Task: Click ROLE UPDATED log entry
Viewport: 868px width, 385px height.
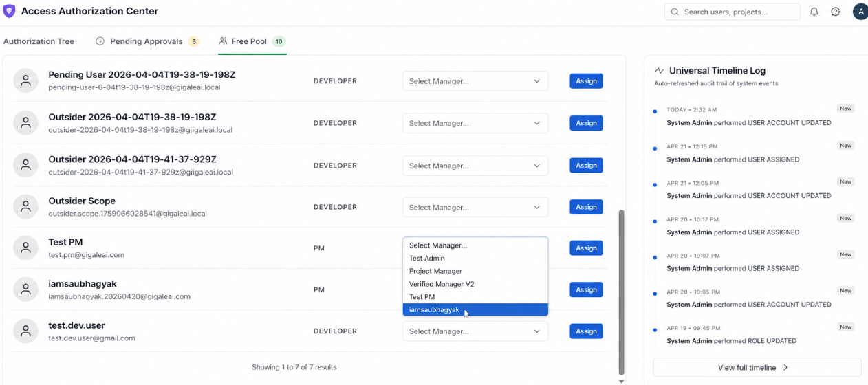Action: (x=732, y=341)
